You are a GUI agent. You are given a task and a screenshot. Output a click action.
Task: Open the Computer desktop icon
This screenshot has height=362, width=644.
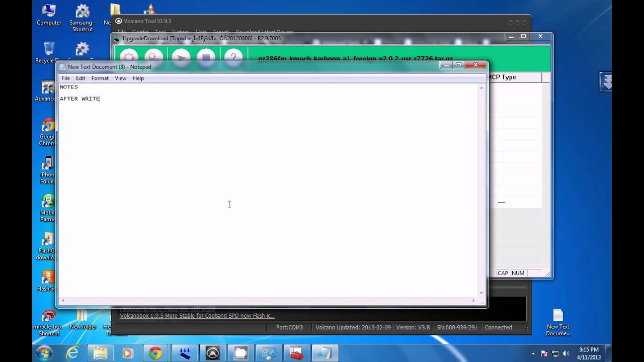[49, 15]
